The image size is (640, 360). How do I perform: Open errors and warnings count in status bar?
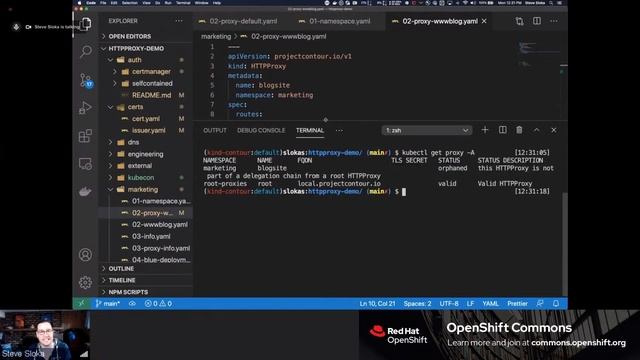click(x=158, y=304)
